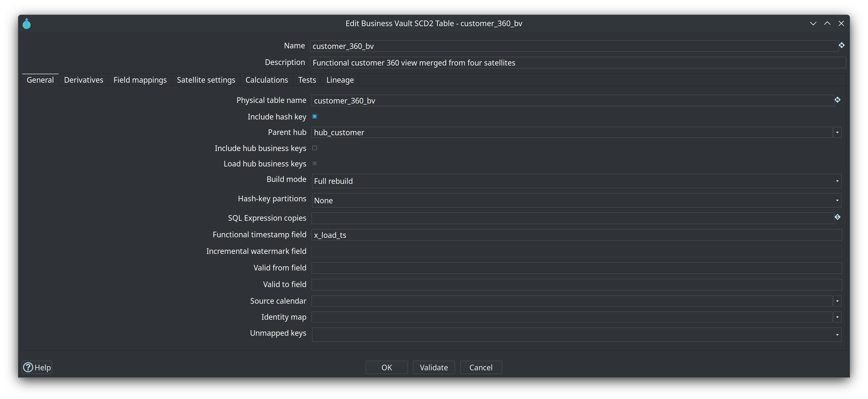Switch to the Derivatives tab
The height and width of the screenshot is (399, 868).
point(83,80)
